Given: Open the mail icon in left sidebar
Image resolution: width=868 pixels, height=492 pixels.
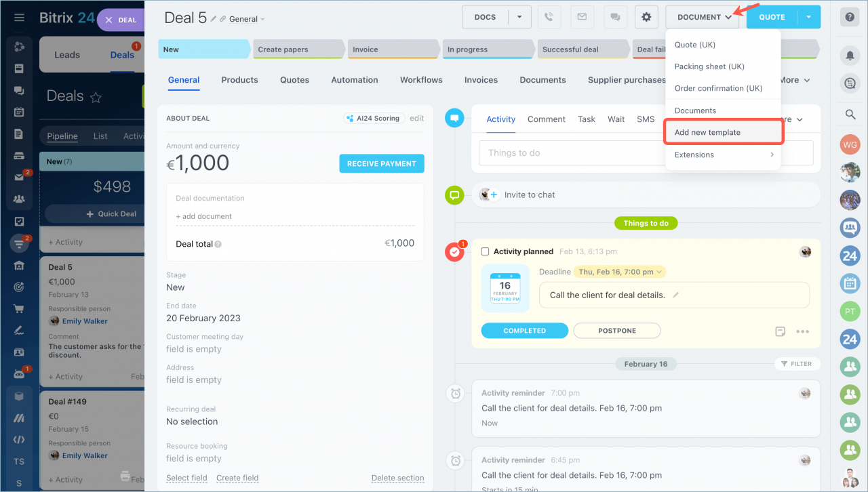Looking at the screenshot, I should (x=19, y=178).
